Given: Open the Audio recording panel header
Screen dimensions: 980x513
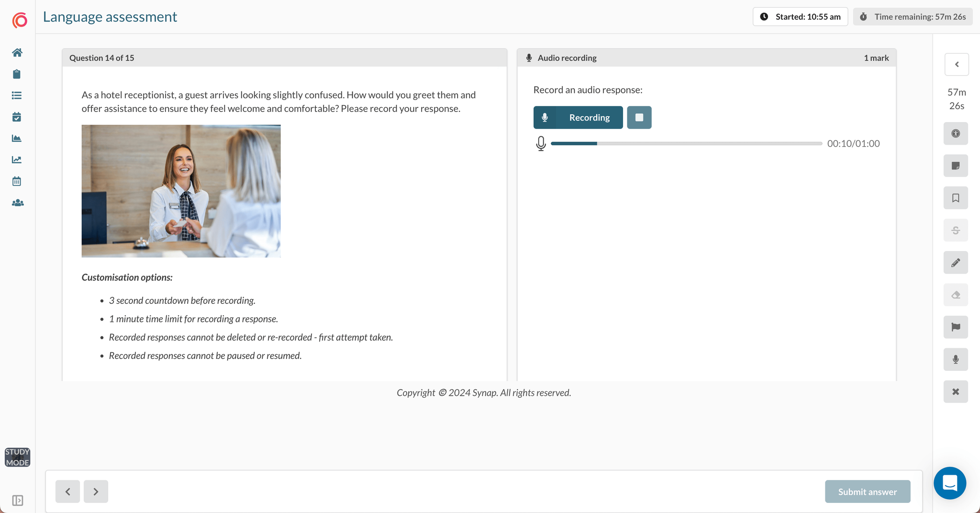Looking at the screenshot, I should pos(567,57).
